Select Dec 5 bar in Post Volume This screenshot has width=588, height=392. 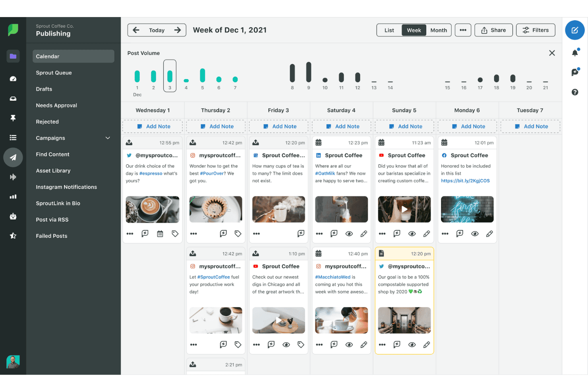203,75
